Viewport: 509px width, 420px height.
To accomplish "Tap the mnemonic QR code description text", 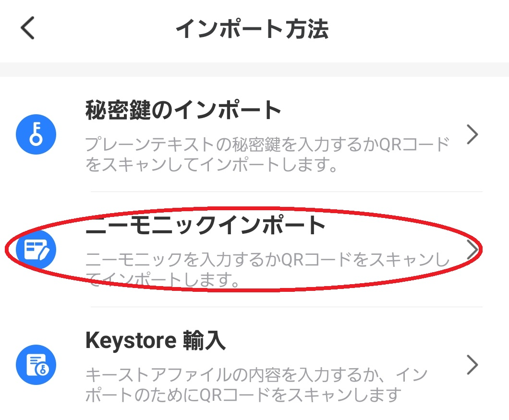I will (267, 269).
